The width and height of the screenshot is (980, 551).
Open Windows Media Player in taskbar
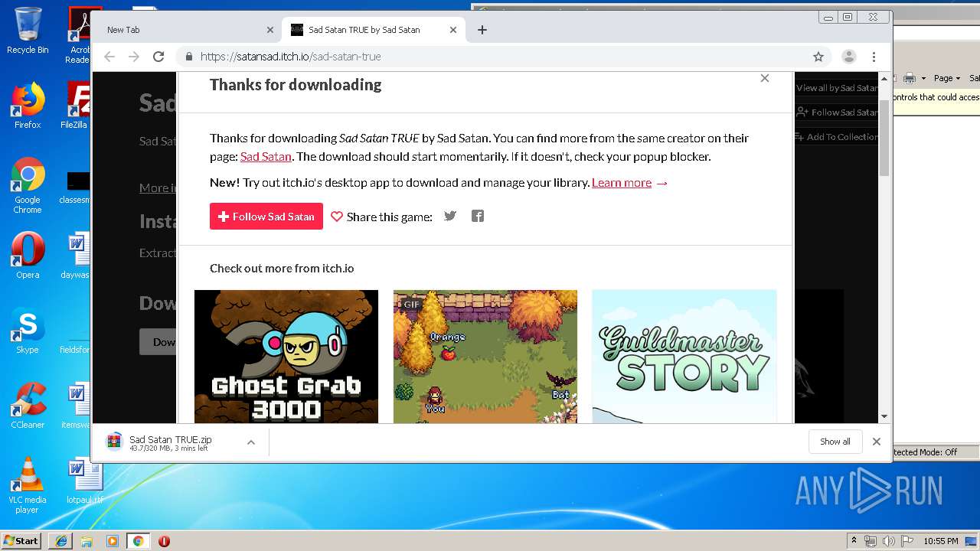pyautogui.click(x=113, y=541)
